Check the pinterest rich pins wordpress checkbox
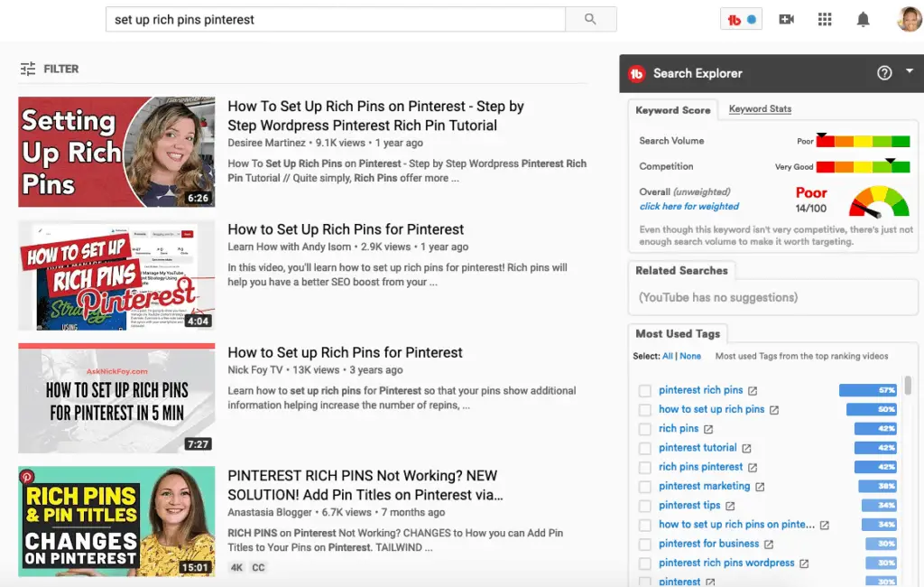 (645, 564)
